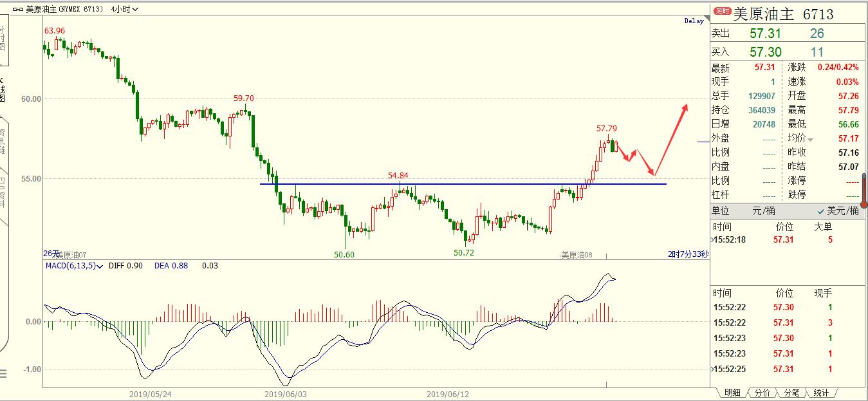
Task: Click the Delay corner marker on chart
Action: [x=694, y=21]
